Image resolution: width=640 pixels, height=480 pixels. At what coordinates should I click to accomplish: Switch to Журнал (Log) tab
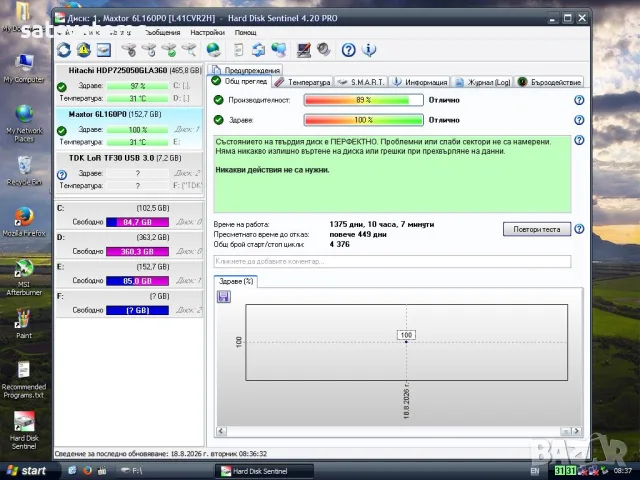pos(482,82)
